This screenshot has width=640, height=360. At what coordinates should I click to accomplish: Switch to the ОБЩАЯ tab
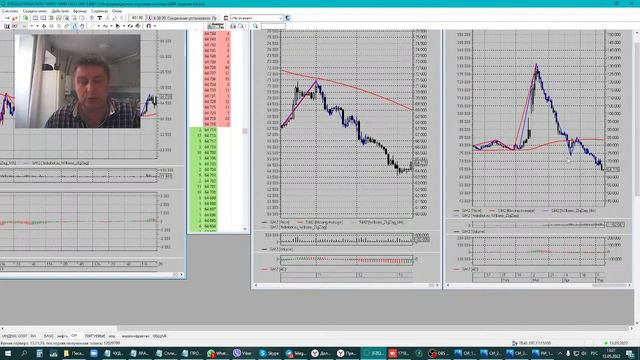click(159, 336)
